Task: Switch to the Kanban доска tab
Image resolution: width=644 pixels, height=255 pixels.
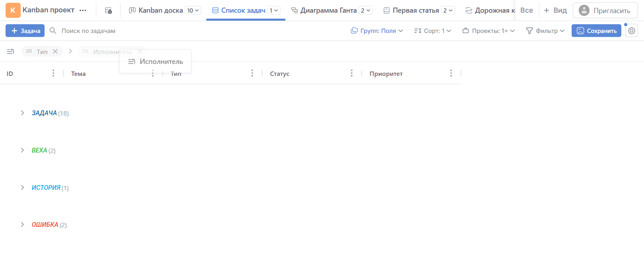Action: pyautogui.click(x=160, y=10)
